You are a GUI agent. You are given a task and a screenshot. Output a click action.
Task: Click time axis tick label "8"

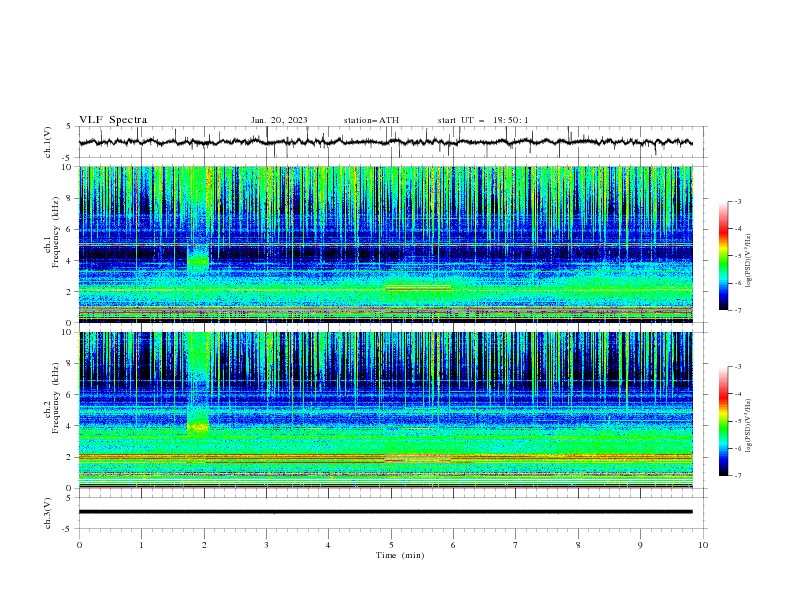(578, 545)
